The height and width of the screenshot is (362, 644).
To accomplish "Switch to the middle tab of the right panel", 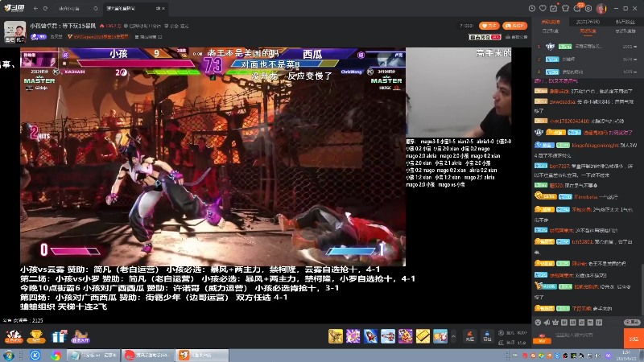I will [588, 22].
